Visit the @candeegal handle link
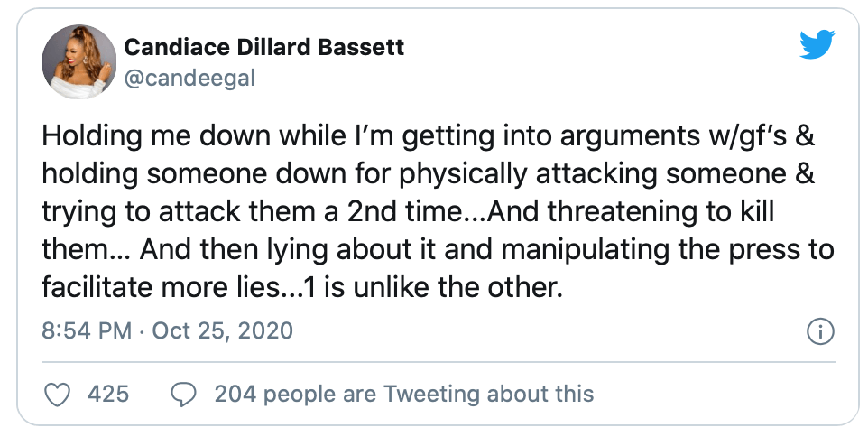Screen dimensions: 868x437 point(189,78)
